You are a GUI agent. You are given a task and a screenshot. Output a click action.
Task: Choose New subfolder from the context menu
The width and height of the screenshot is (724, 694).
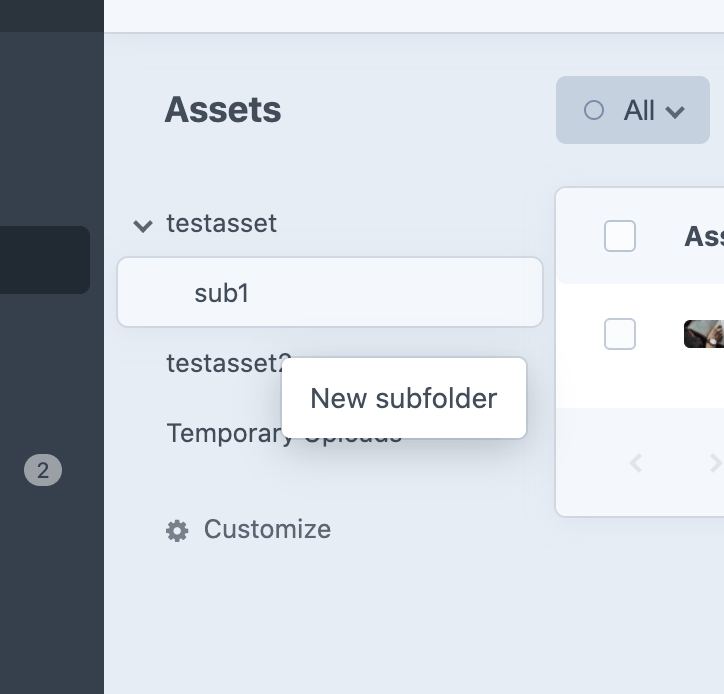coord(404,398)
